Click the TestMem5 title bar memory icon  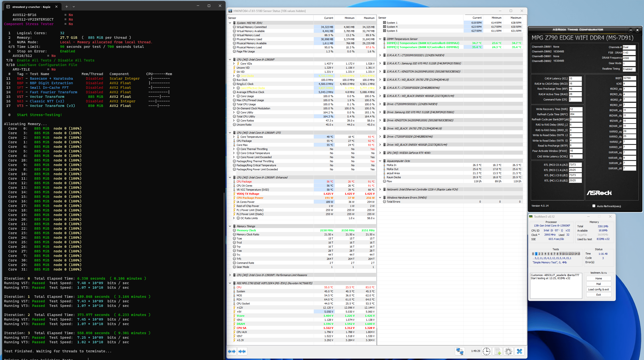point(531,217)
